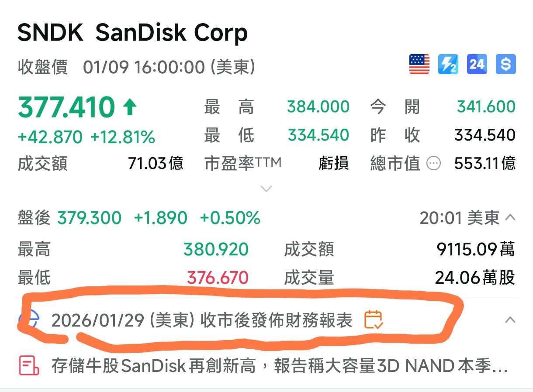
Task: Enable 24-hour trading via the 24 icon
Action: click(477, 64)
